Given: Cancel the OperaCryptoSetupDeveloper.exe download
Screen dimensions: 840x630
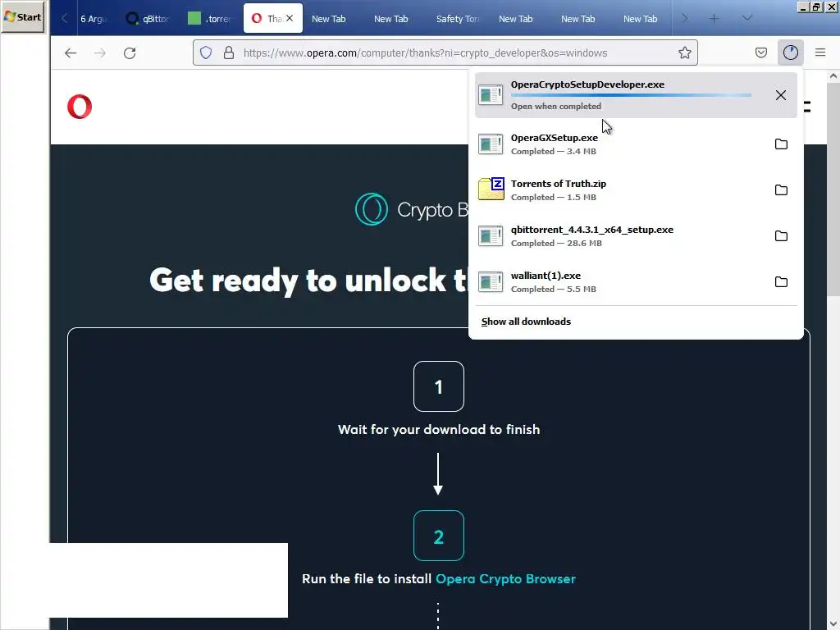Looking at the screenshot, I should (x=781, y=95).
